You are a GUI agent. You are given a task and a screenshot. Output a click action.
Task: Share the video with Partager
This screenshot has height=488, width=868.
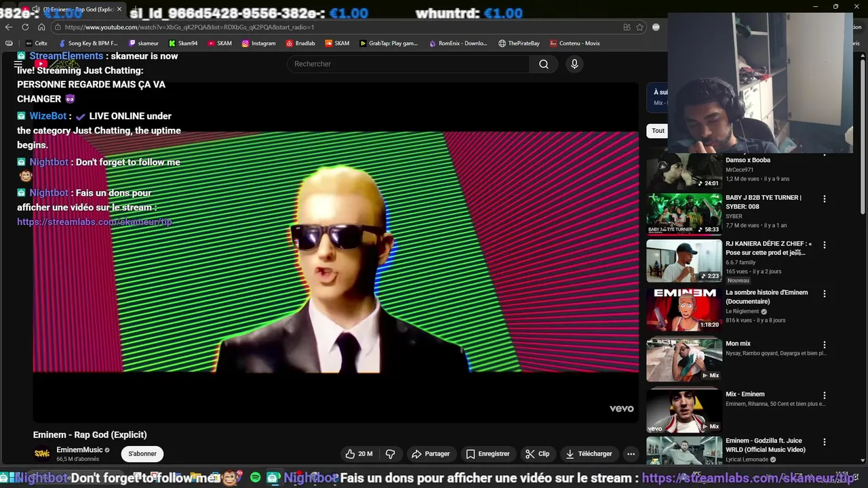point(431,453)
